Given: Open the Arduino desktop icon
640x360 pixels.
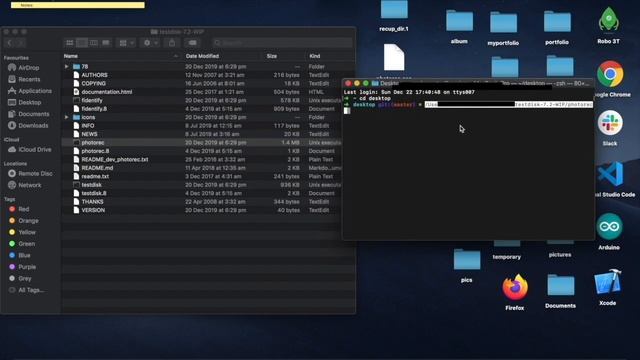Looking at the screenshot, I should click(609, 226).
